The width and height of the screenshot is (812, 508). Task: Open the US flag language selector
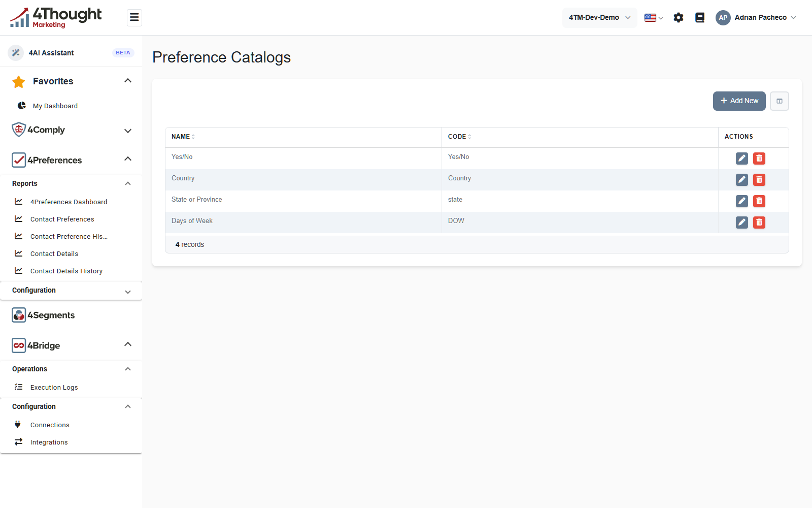(654, 18)
